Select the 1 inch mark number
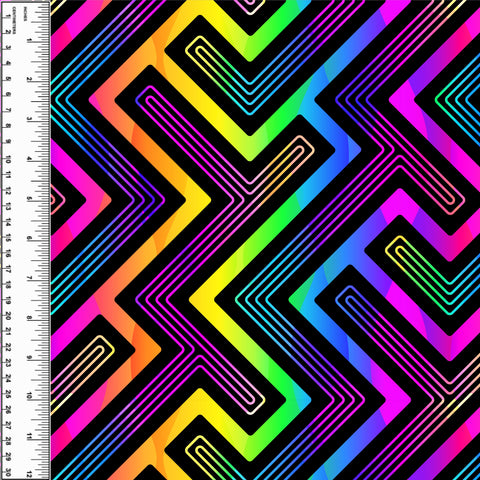This screenshot has width=480, height=480. click(29, 40)
